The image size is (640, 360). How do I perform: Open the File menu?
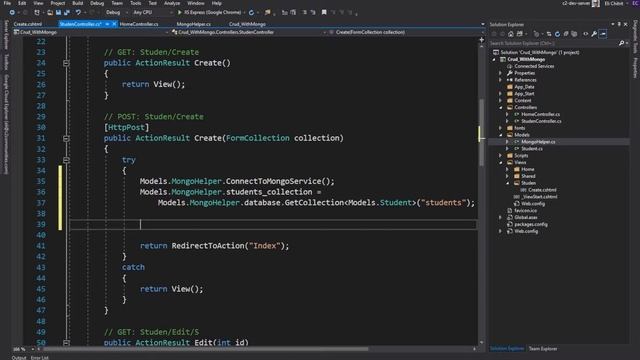(7, 3)
